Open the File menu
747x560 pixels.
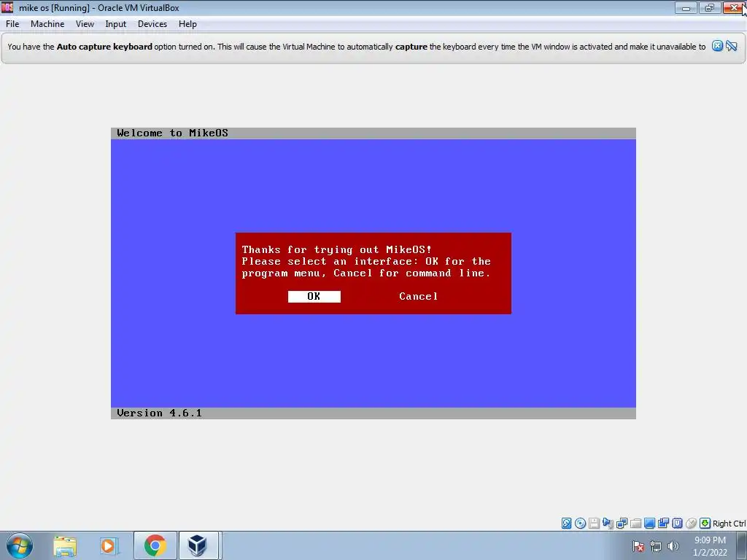coord(12,24)
